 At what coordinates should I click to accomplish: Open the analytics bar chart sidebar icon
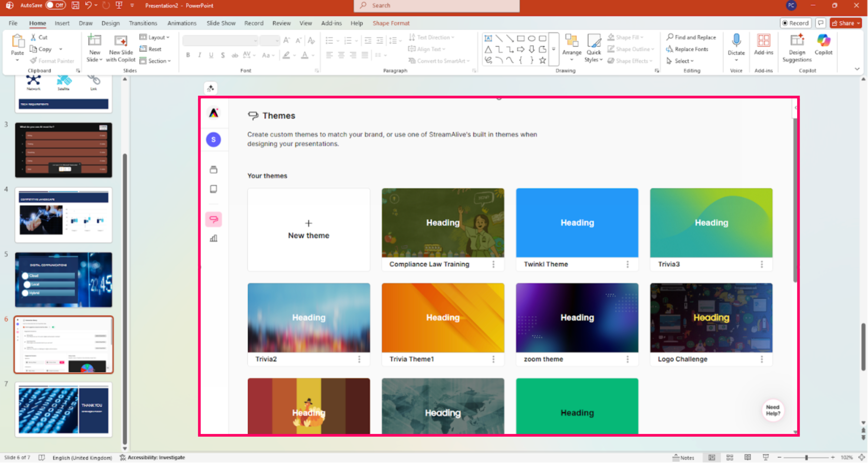pos(214,238)
